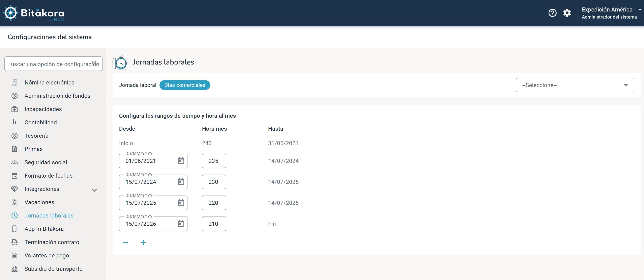
Task: Click the App miBitákora phone icon
Action: click(14, 229)
